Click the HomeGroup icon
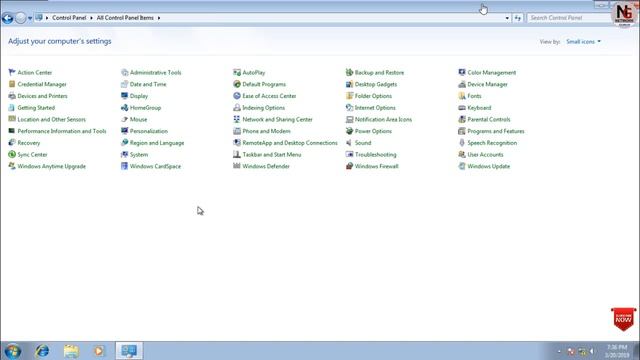640x360 pixels. point(124,108)
